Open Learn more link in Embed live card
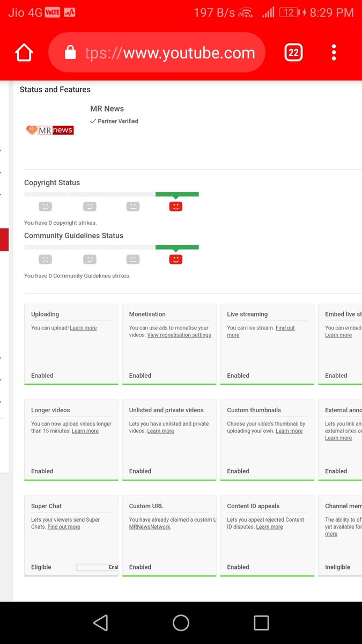The width and height of the screenshot is (362, 644). [338, 335]
